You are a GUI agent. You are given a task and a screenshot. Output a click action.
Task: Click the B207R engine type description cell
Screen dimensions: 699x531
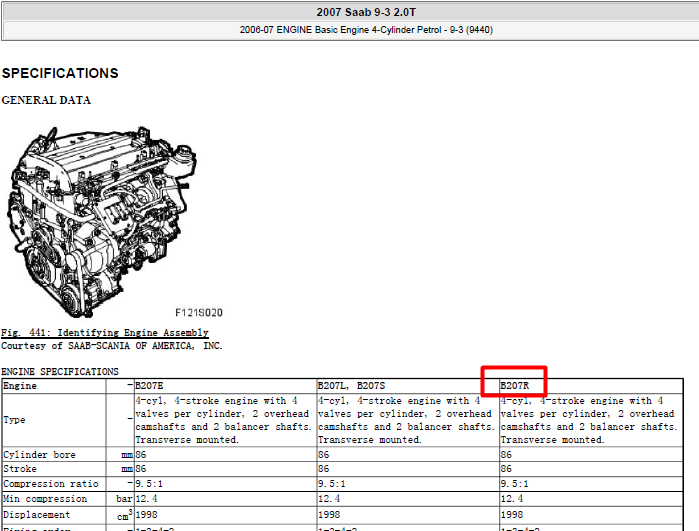pos(591,420)
